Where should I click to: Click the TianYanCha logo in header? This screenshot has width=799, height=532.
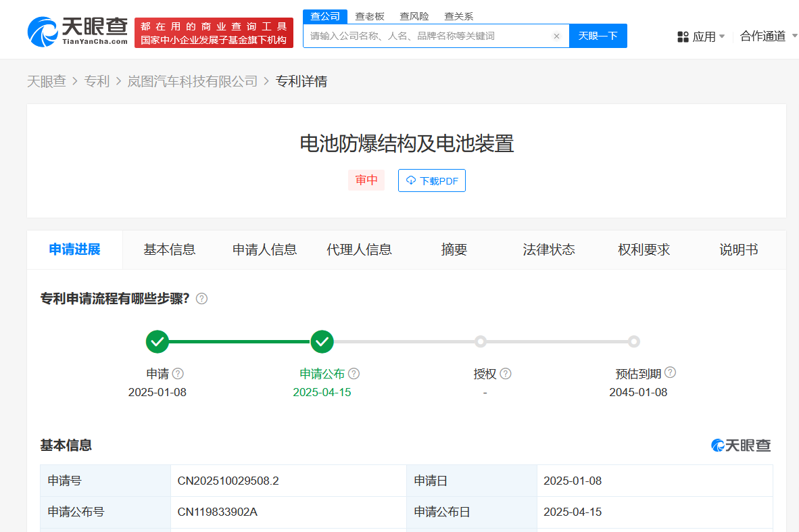point(78,31)
